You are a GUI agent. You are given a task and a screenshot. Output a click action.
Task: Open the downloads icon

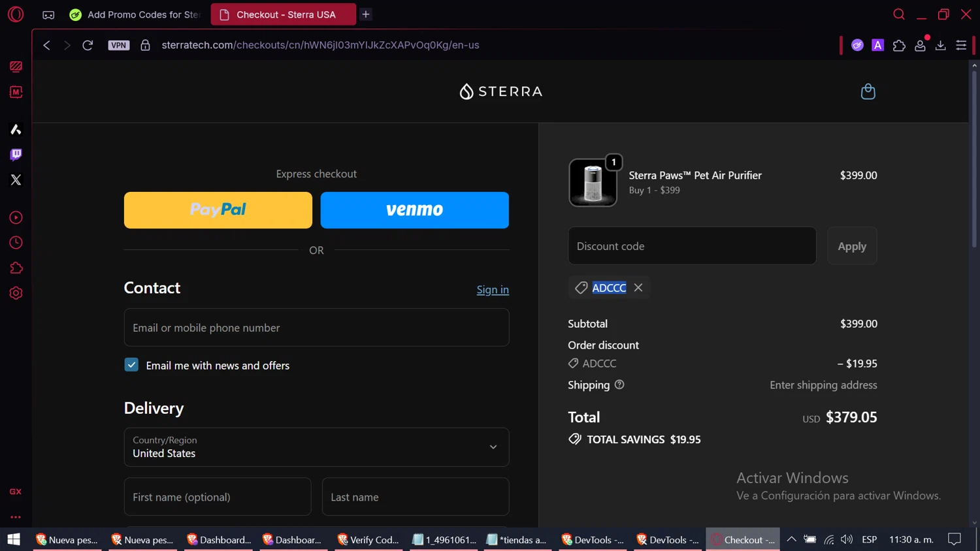point(941,45)
